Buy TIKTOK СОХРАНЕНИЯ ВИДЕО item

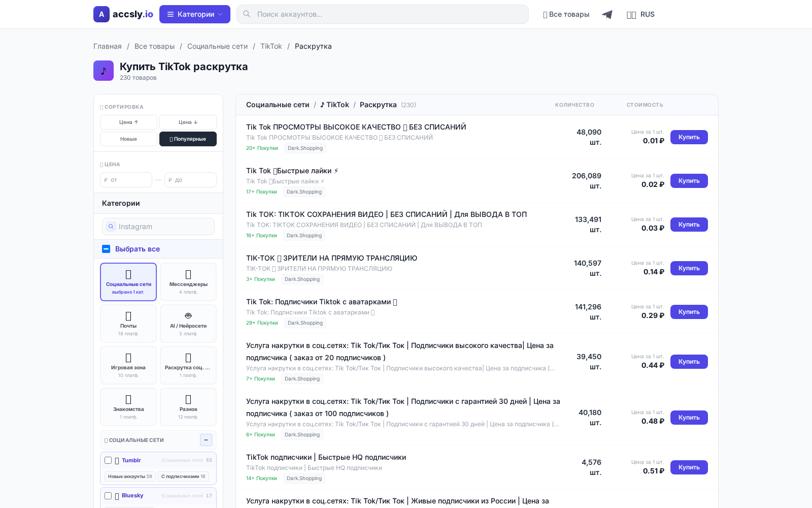click(689, 225)
